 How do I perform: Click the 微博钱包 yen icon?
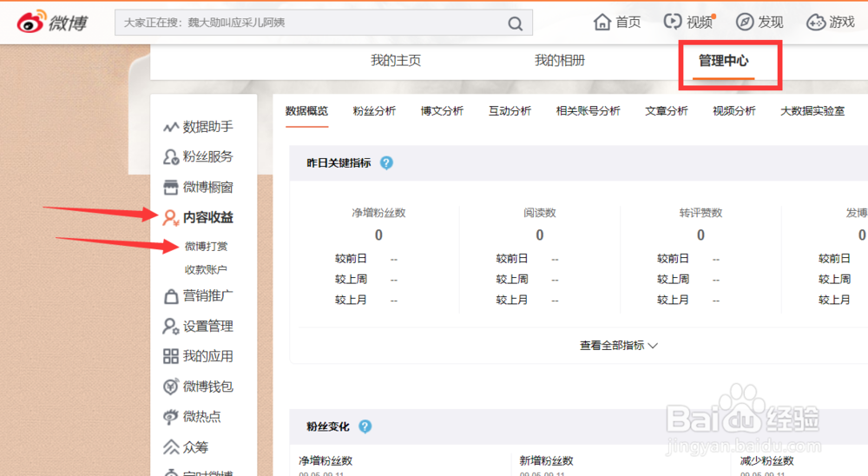click(170, 387)
